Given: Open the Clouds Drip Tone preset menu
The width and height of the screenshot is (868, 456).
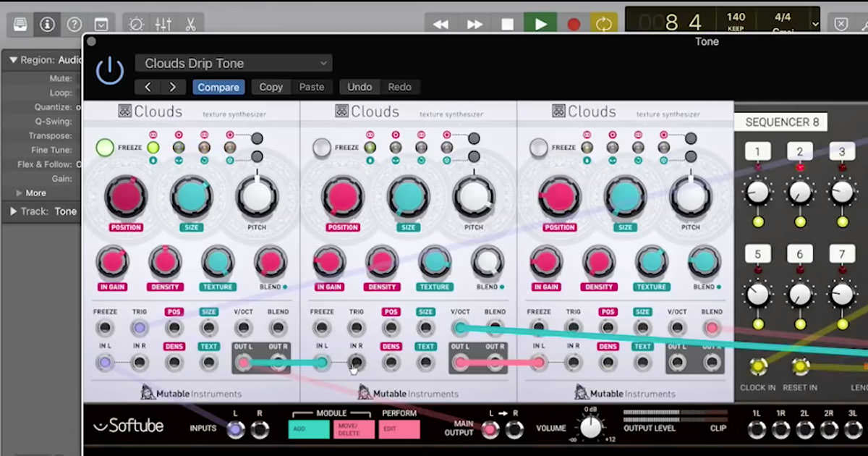Looking at the screenshot, I should tap(234, 63).
